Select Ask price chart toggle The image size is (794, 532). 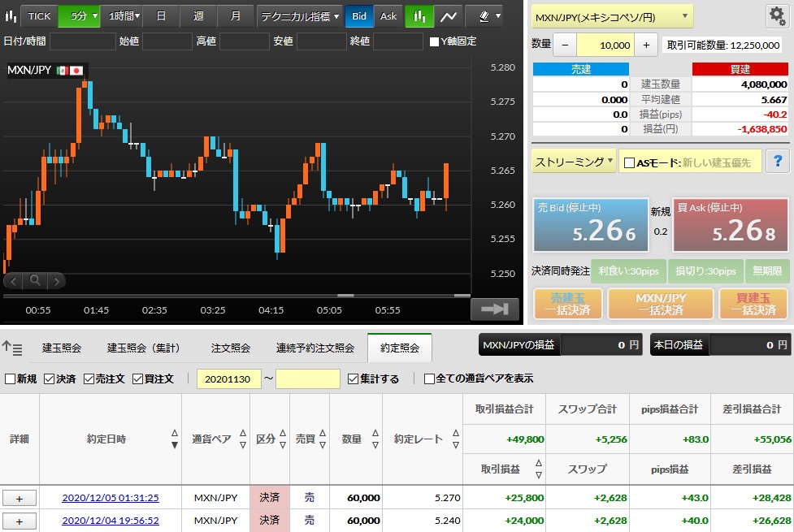point(388,16)
